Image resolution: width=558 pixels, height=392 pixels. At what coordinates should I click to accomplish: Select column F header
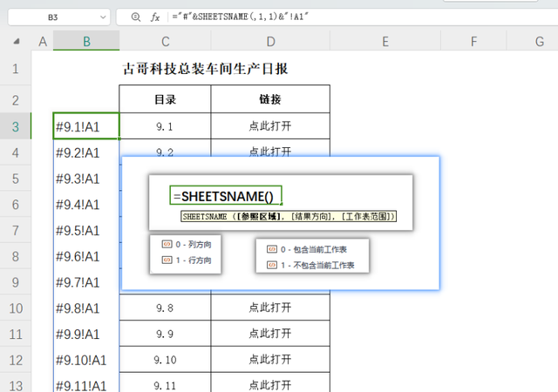(473, 42)
